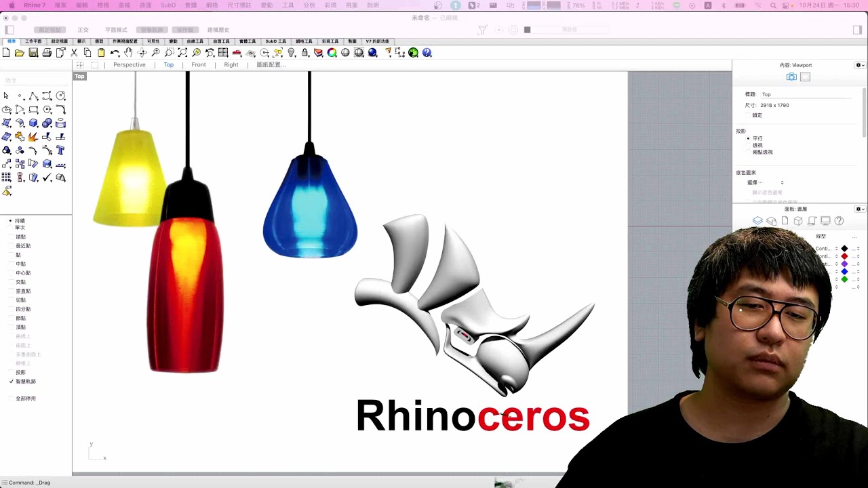Disable the 智慧軌跡 checkbox
868x488 pixels.
tap(12, 382)
